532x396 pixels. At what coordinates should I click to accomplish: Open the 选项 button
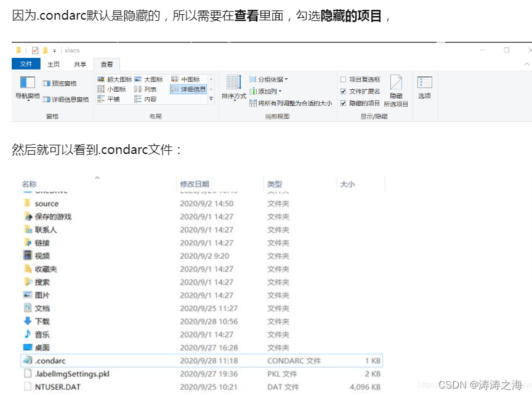pyautogui.click(x=424, y=87)
